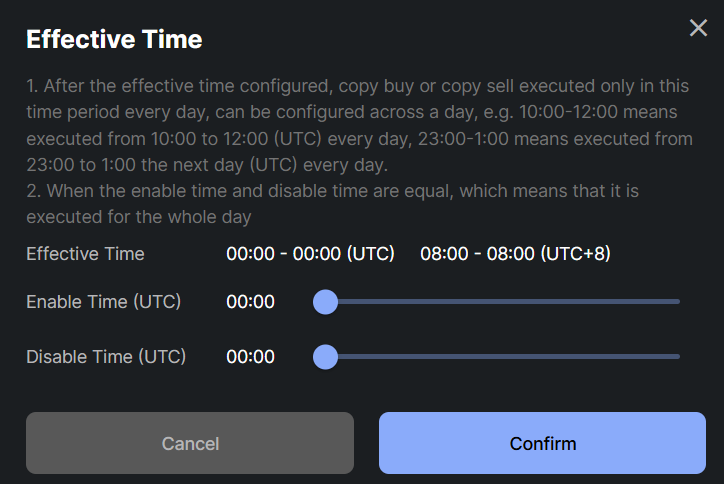Click the Disable Time (UTC) label
The width and height of the screenshot is (724, 484).
pyautogui.click(x=106, y=356)
